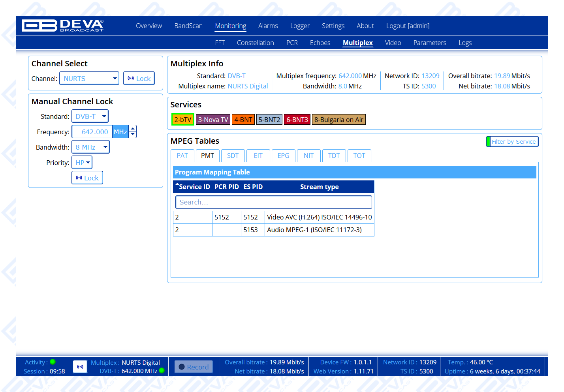Viewport: 564px width, 392px height.
Task: Select the 3-Nova TV colored service tag
Action: 213,120
